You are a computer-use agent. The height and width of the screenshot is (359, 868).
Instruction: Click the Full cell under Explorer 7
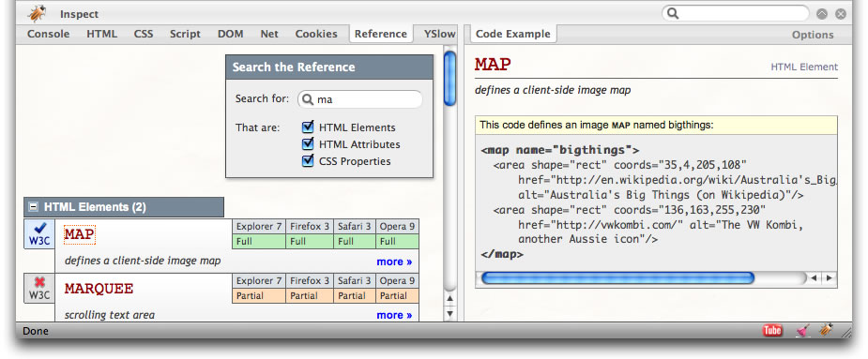pyautogui.click(x=259, y=241)
